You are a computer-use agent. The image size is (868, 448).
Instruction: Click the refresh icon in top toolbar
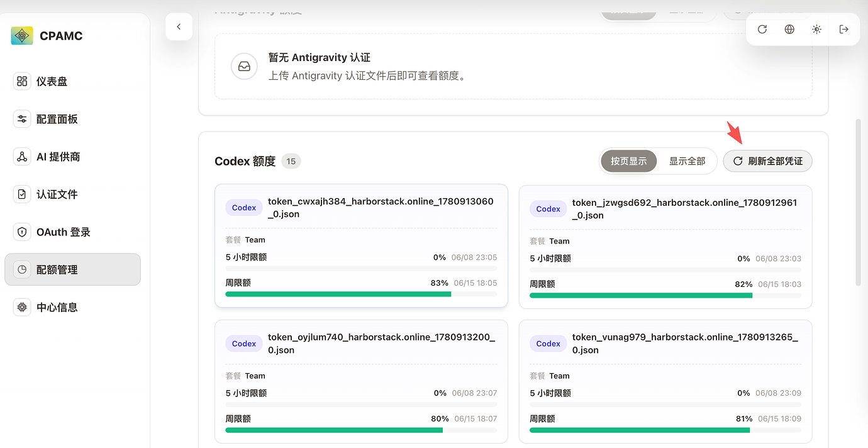[x=762, y=29]
